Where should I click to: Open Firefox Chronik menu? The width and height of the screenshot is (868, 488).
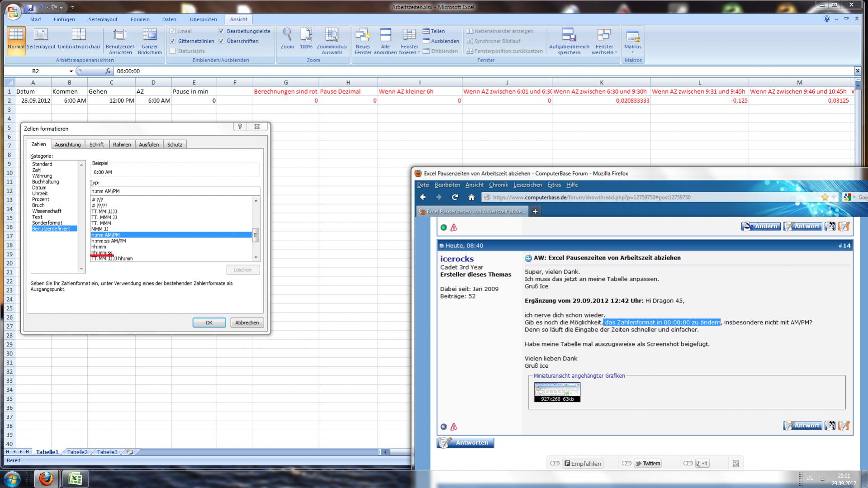click(498, 185)
